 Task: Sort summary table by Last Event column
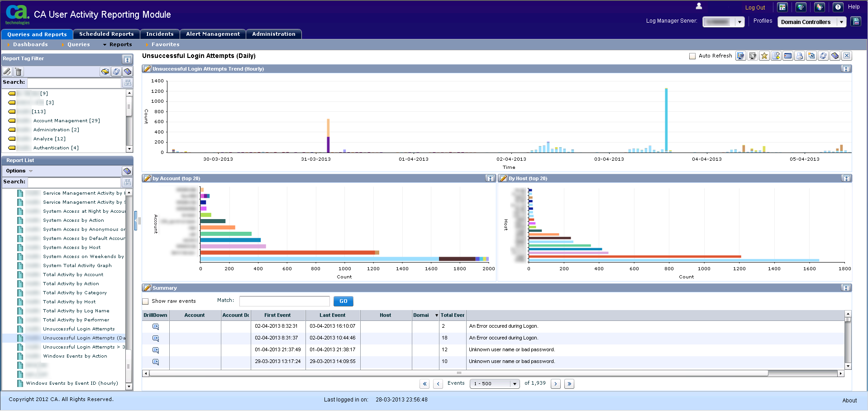tap(333, 315)
